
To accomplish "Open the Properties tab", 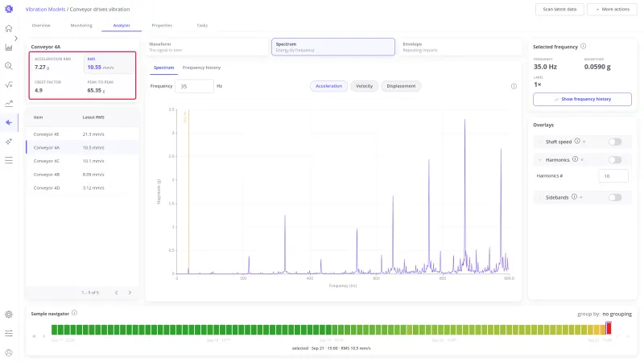I will coord(162,26).
